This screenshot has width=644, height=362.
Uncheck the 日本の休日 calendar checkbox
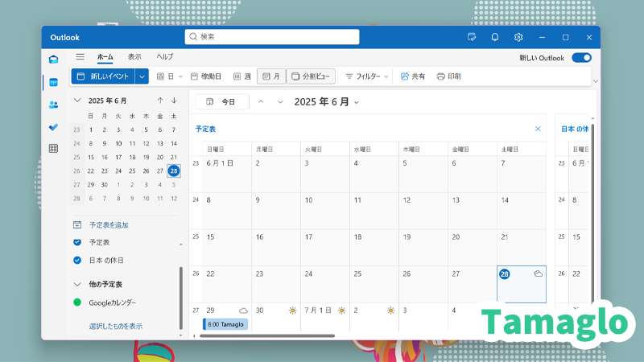[77, 260]
